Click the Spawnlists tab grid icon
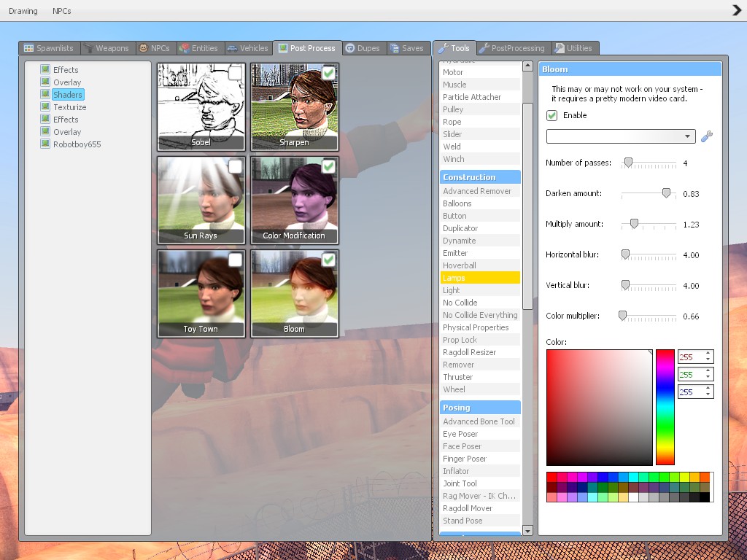 [x=28, y=48]
